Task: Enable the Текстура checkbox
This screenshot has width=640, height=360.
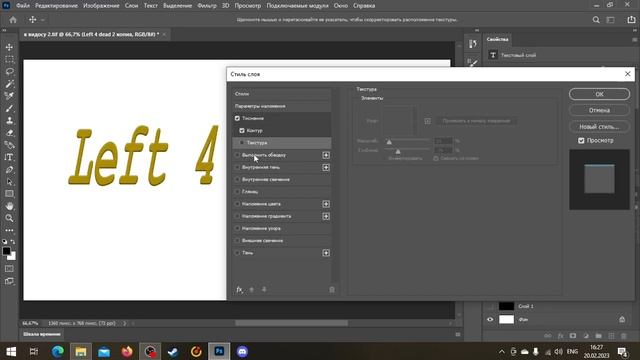Action: pos(242,143)
